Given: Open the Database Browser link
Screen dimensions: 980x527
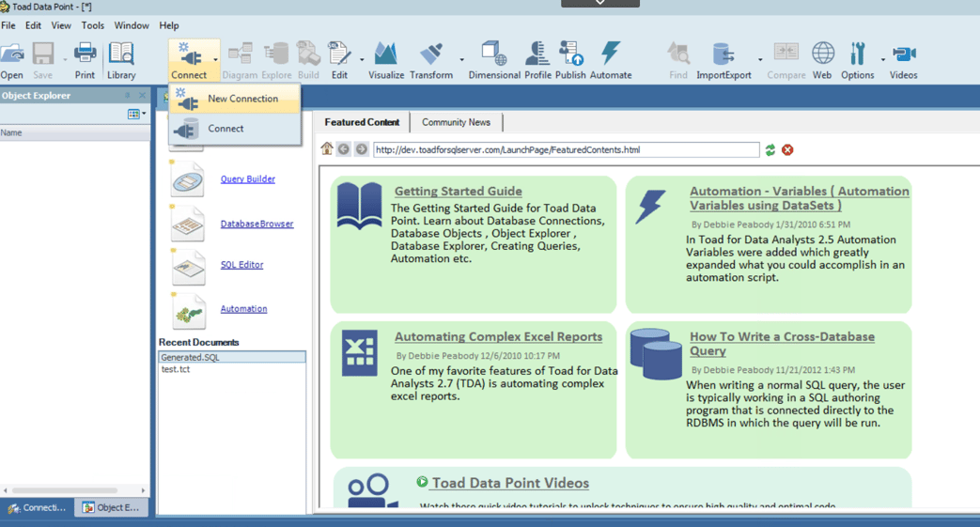Looking at the screenshot, I should click(257, 224).
